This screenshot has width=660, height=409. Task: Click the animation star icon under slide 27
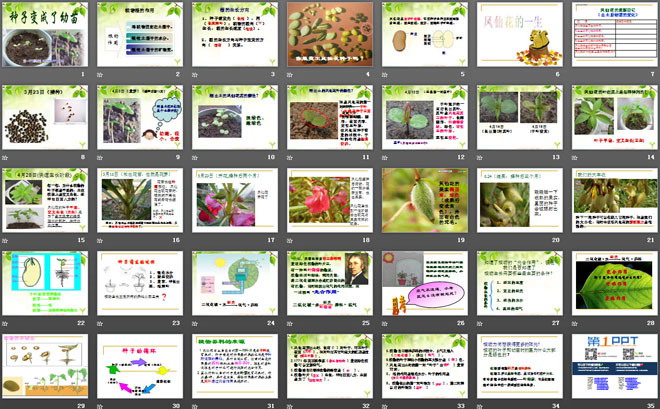point(480,324)
